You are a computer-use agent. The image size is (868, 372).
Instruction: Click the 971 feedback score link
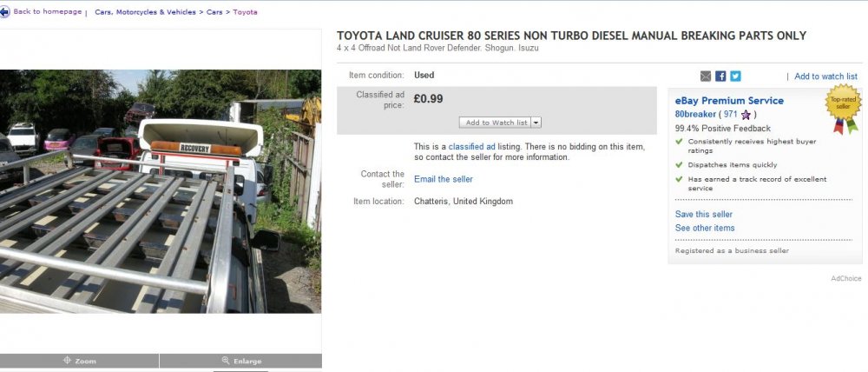[730, 115]
